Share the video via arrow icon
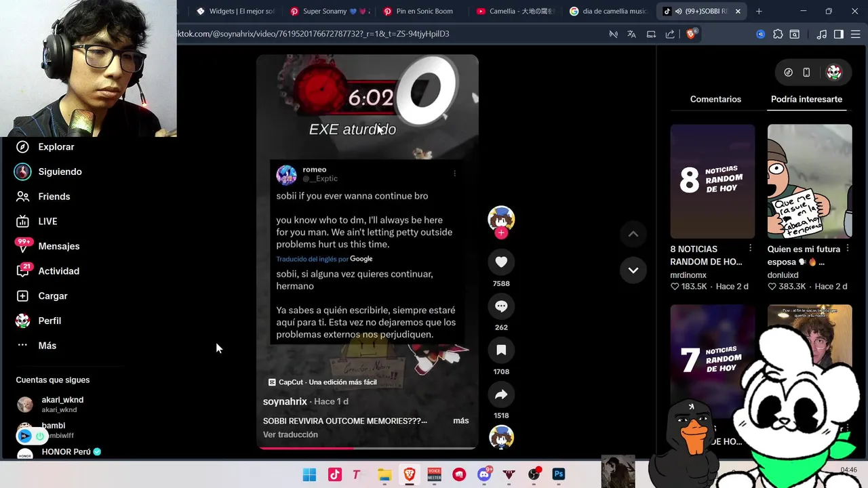Viewport: 868px width, 488px height. [x=501, y=394]
